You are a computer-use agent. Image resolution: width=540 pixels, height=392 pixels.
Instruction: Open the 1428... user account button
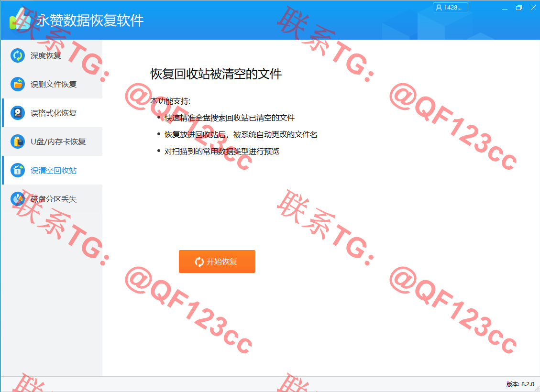click(451, 8)
